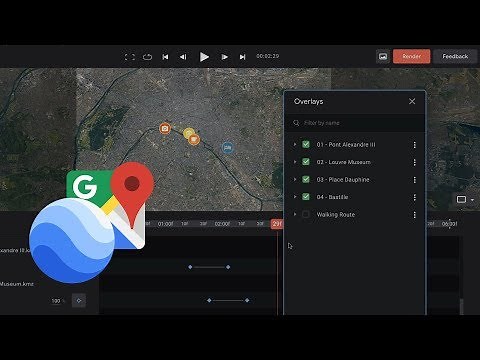Image resolution: width=480 pixels, height=360 pixels.
Task: Step forward one frame
Action: (x=225, y=57)
